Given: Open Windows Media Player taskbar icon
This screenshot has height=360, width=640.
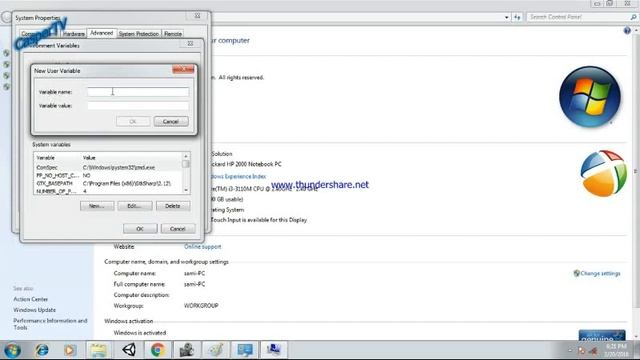Looking at the screenshot, I should (70, 350).
